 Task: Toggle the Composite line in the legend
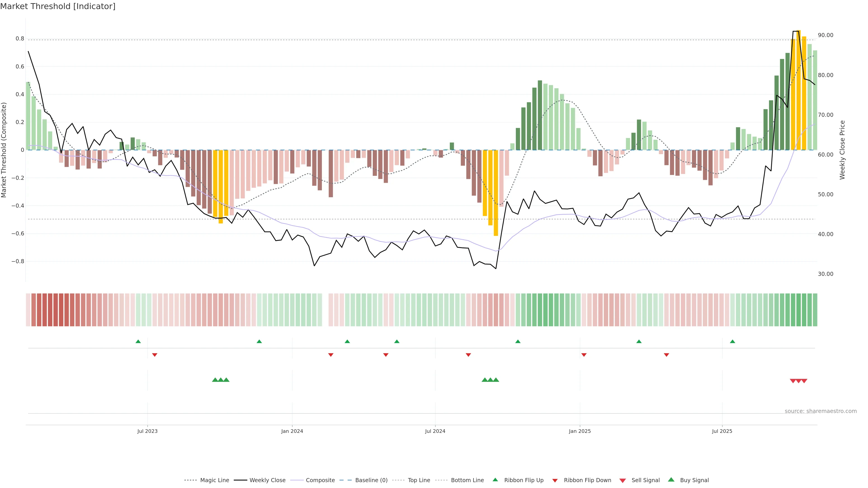(x=320, y=480)
